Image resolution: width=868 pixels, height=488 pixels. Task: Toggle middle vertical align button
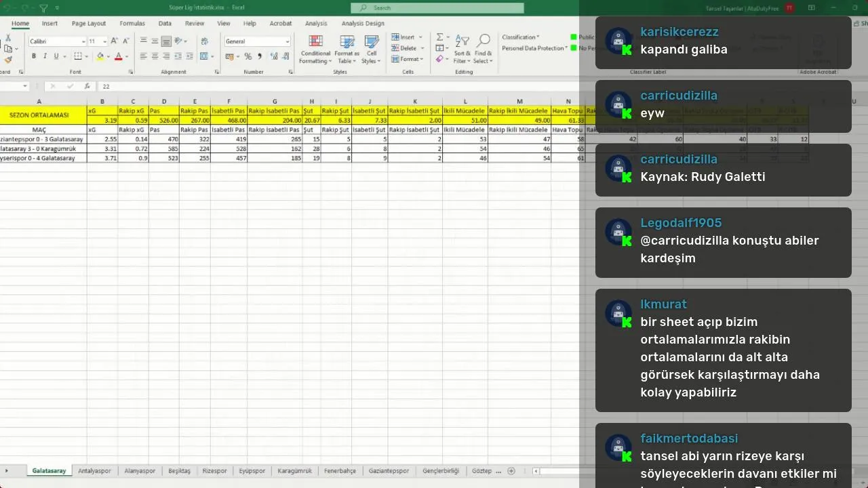(155, 41)
